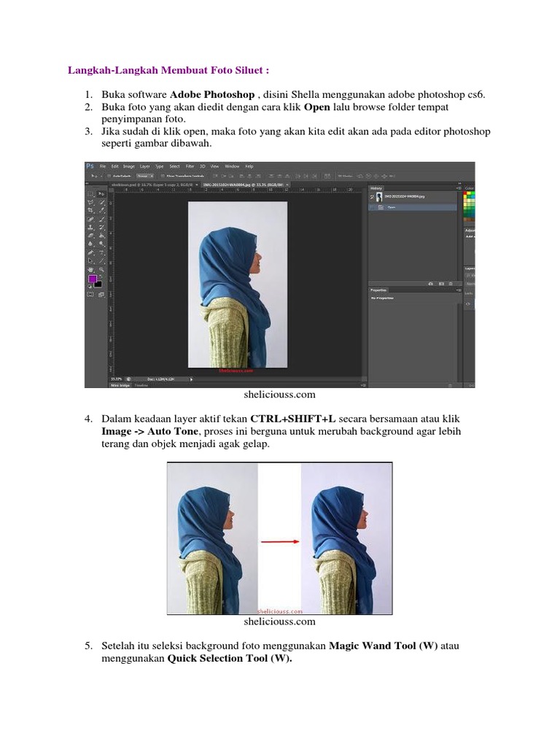Image resolution: width=560 pixels, height=747 pixels.
Task: Select the Eyedropper tool
Action: tap(102, 210)
